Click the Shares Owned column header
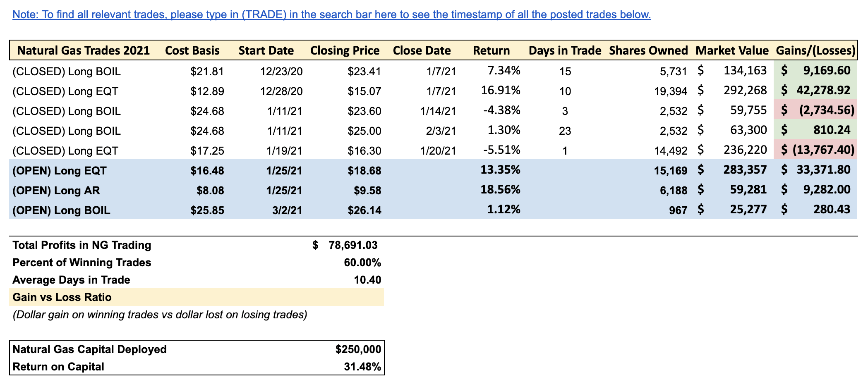The width and height of the screenshot is (868, 382). coord(648,50)
